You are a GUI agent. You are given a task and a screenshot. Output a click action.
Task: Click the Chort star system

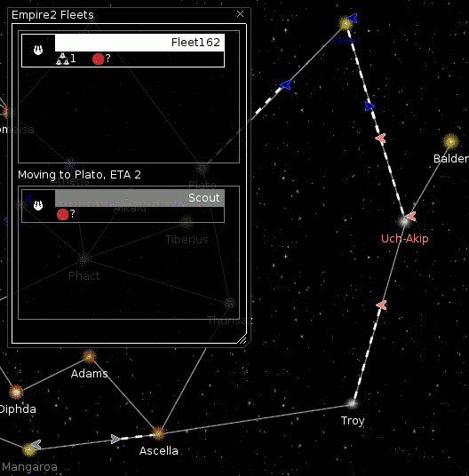(346, 23)
